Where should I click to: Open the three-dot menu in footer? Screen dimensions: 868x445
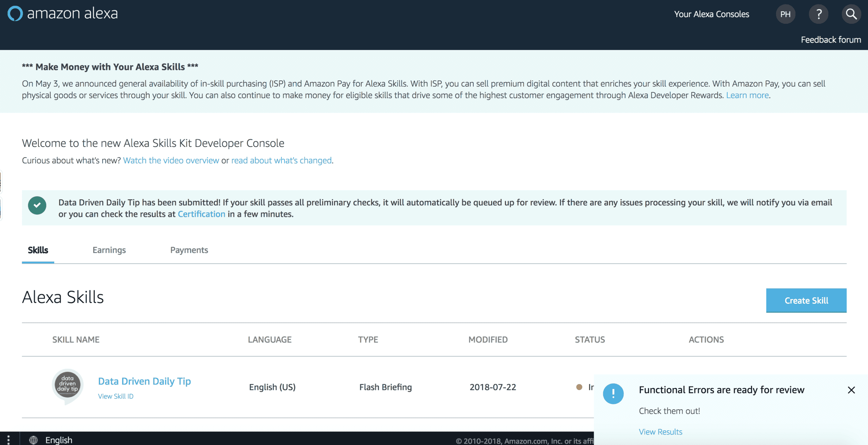[8, 440]
